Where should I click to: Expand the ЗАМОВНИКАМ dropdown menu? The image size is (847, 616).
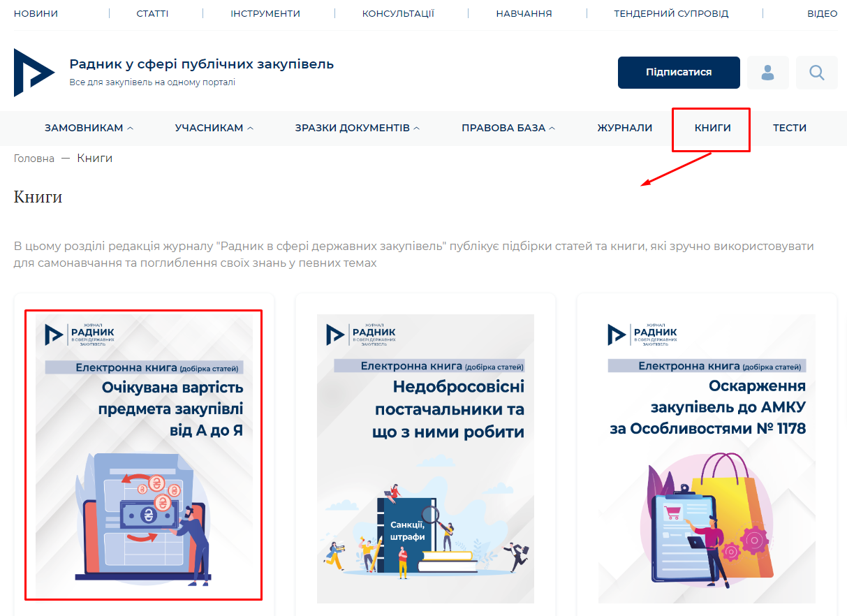(x=89, y=128)
